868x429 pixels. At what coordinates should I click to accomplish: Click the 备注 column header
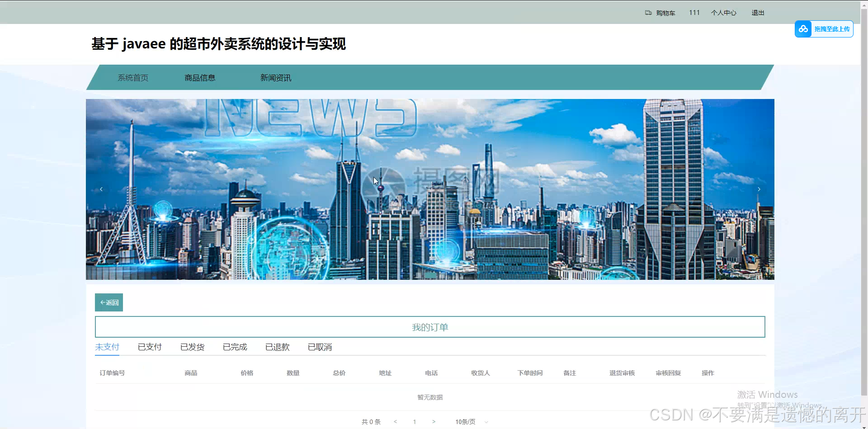click(570, 373)
